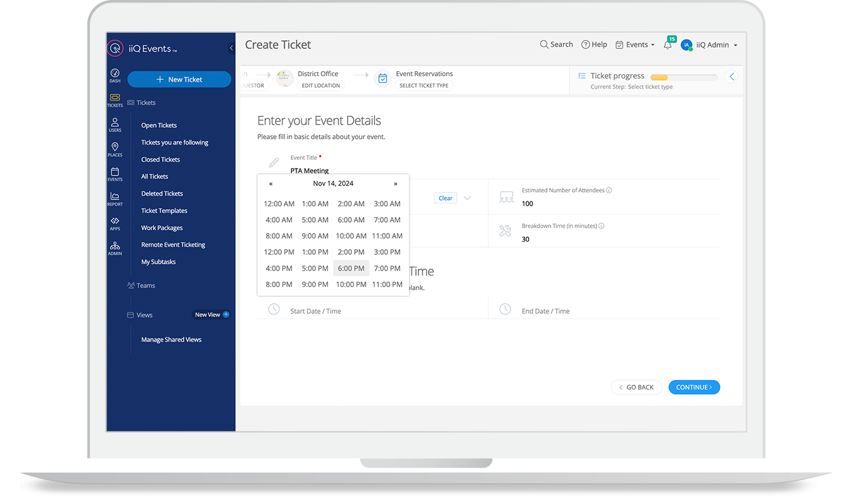This screenshot has height=504, width=852.
Task: Open the Dashboard from the sidebar
Action: pyautogui.click(x=115, y=74)
